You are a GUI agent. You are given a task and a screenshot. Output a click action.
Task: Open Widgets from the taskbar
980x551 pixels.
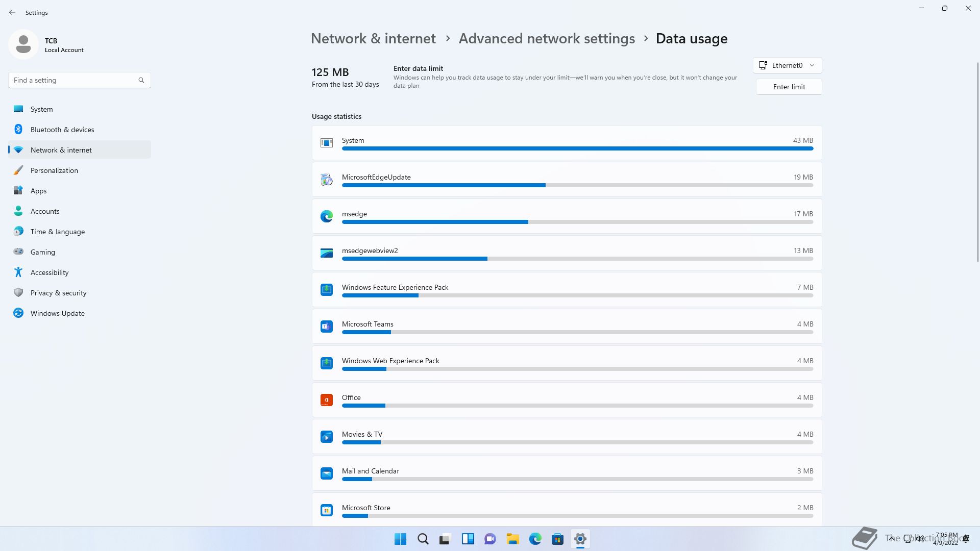468,539
